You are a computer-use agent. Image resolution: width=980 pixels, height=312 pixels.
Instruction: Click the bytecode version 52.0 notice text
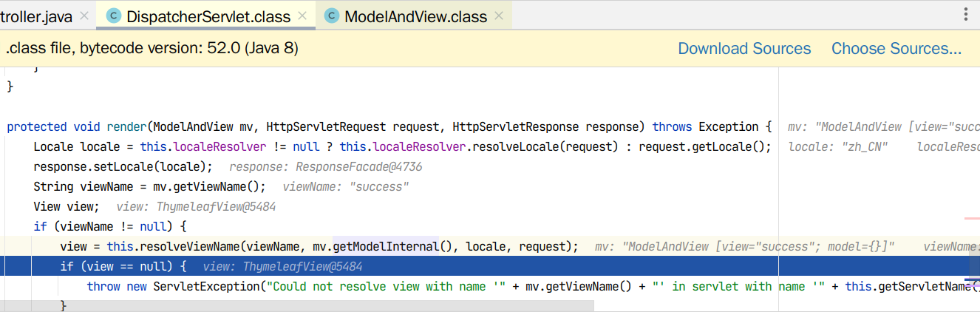(x=152, y=49)
